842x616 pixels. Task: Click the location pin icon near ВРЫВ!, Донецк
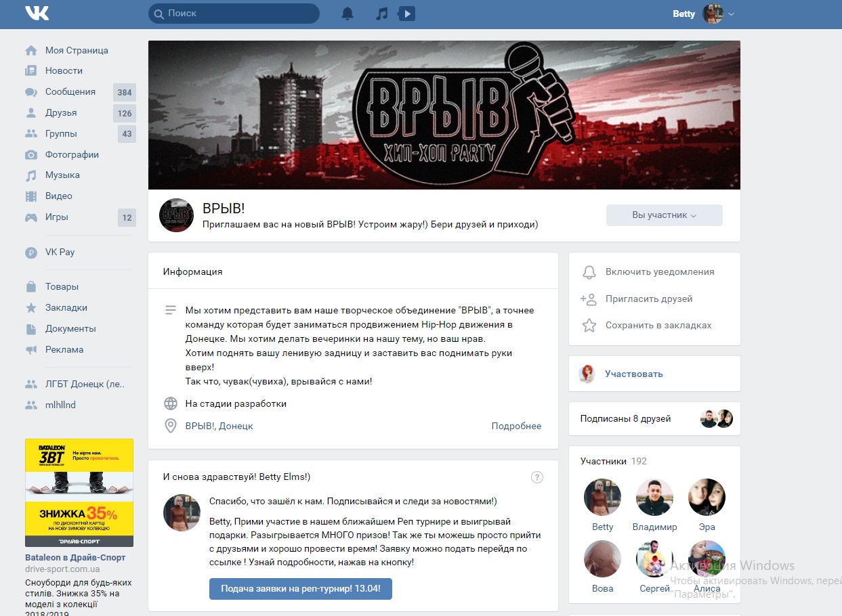171,426
